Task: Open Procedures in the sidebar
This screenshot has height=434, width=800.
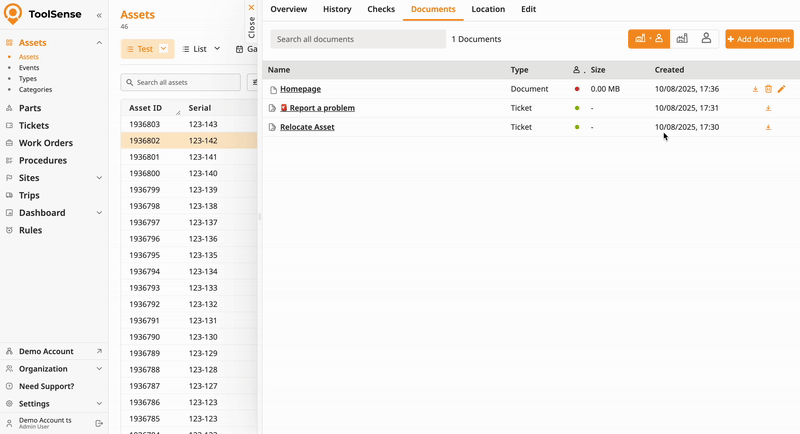Action: [43, 160]
